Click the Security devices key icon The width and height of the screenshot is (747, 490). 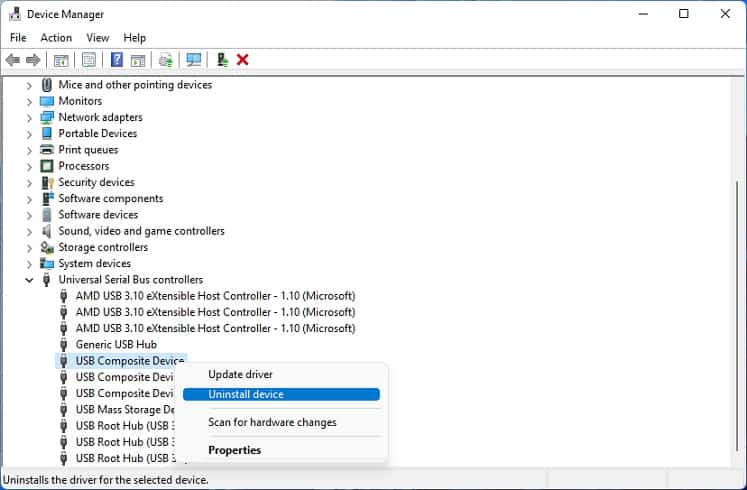(x=48, y=182)
